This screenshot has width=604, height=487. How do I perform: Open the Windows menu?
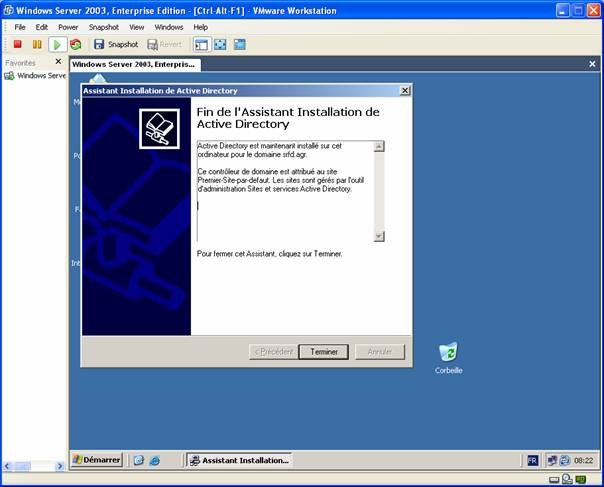pyautogui.click(x=169, y=27)
